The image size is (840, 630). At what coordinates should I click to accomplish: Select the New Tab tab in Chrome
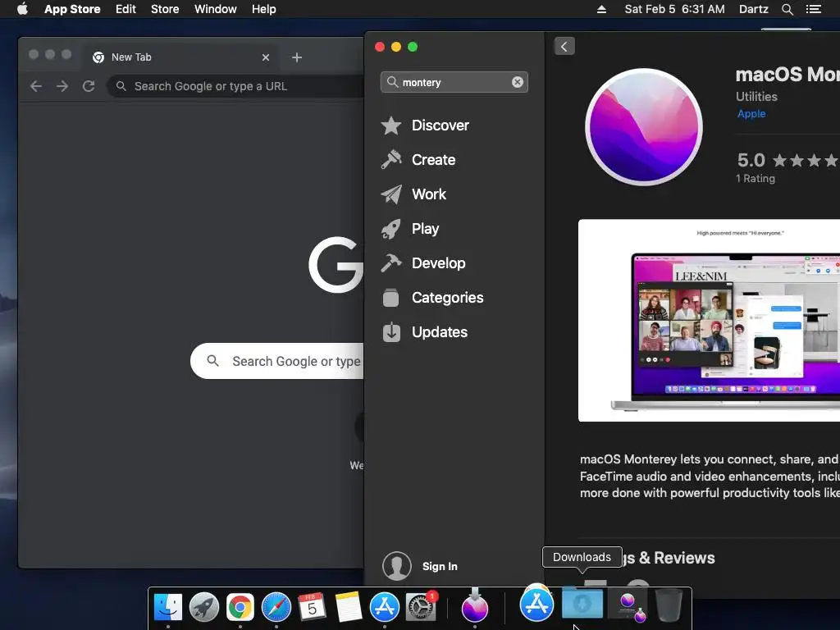[x=180, y=57]
